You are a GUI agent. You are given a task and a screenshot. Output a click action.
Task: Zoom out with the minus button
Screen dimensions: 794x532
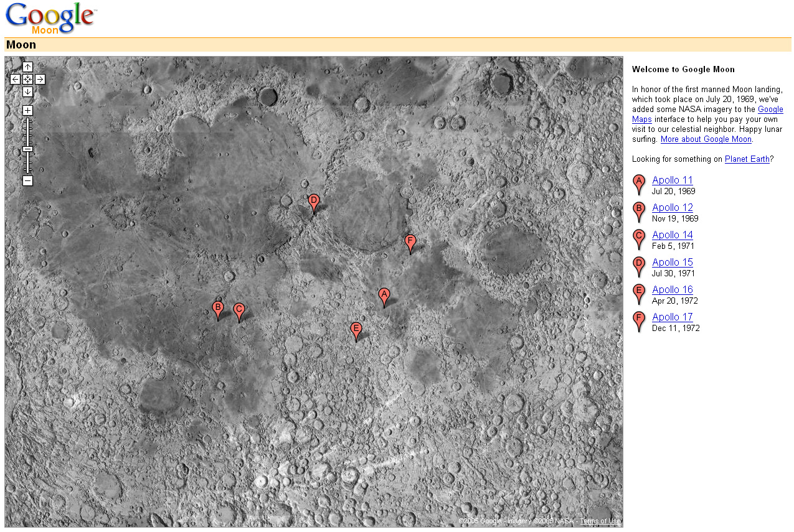click(27, 181)
